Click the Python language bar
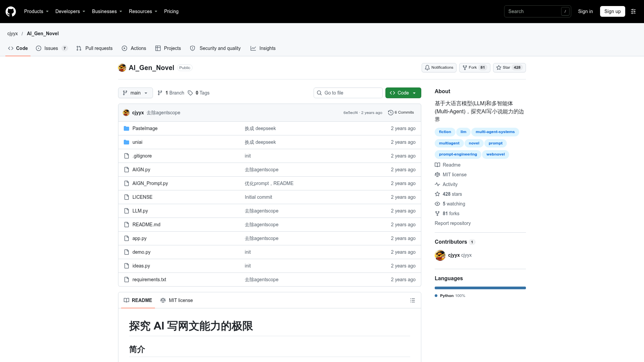Image resolution: width=644 pixels, height=362 pixels. 480,288
